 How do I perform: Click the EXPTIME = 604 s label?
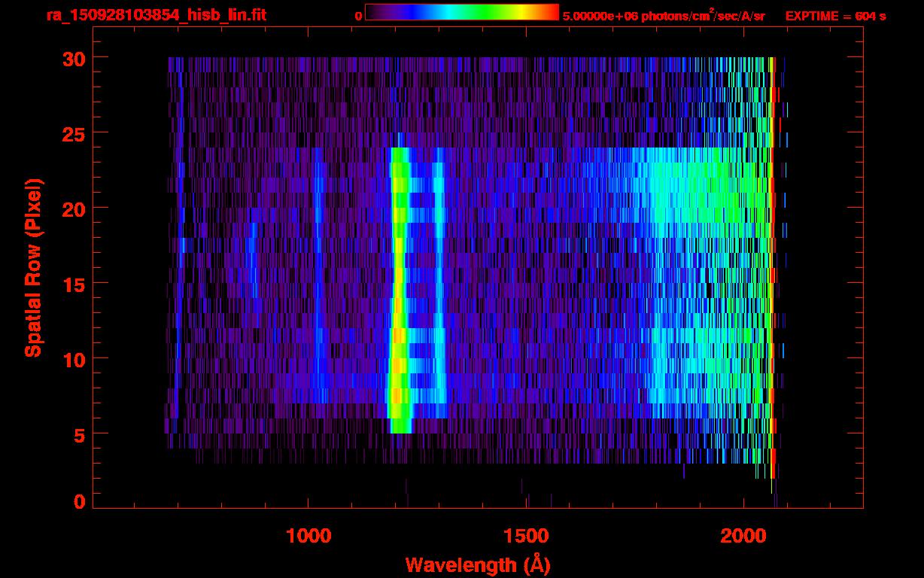point(835,16)
